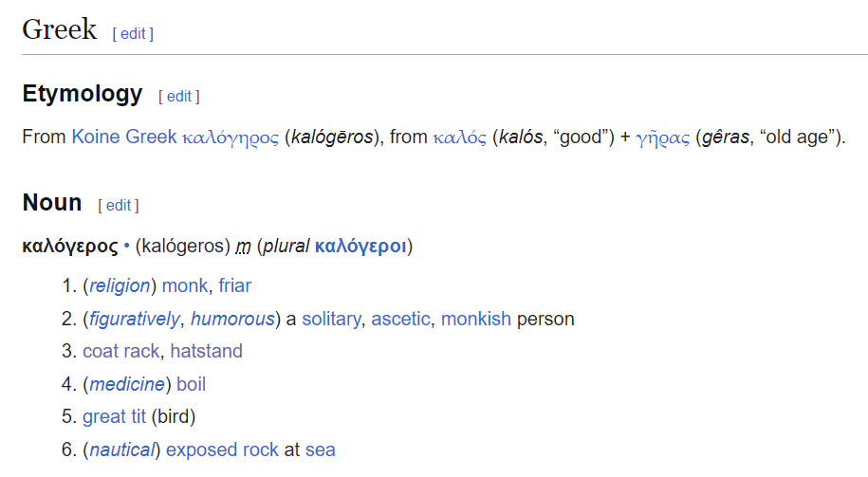This screenshot has height=477, width=868.
Task: Open the hatstand link
Action: click(x=207, y=352)
